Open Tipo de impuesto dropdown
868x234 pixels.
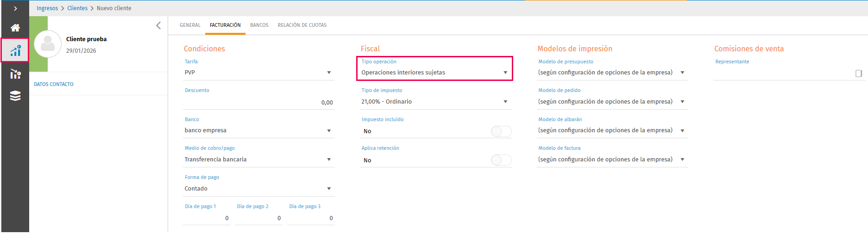click(x=435, y=102)
